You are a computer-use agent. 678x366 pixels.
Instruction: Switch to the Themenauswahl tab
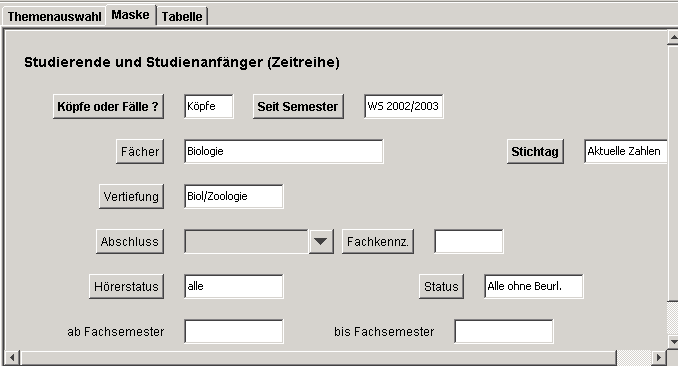click(54, 16)
